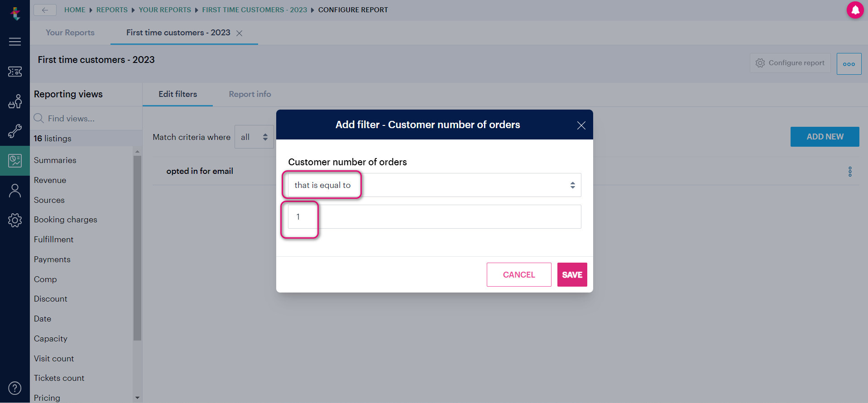Click the help question mark icon
This screenshot has height=403, width=868.
pyautogui.click(x=15, y=388)
